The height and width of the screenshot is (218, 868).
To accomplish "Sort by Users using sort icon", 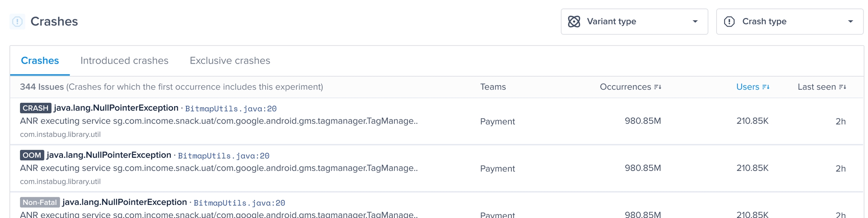I will [x=766, y=87].
